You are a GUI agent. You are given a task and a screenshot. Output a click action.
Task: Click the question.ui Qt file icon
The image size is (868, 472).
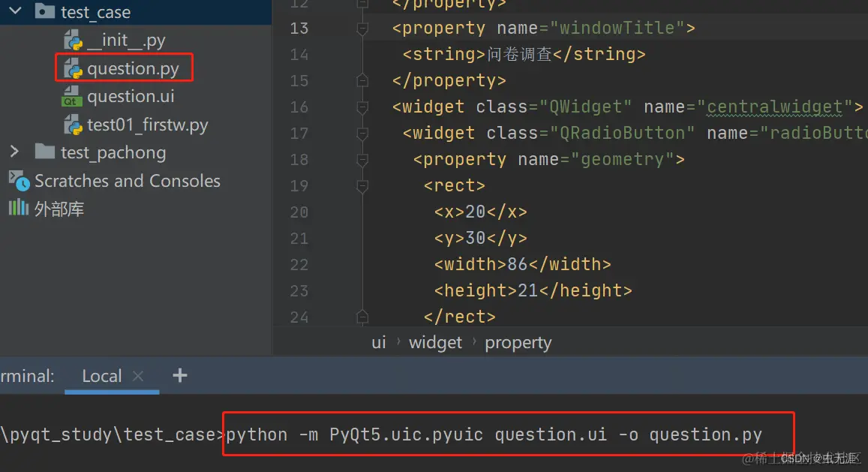pyautogui.click(x=71, y=96)
